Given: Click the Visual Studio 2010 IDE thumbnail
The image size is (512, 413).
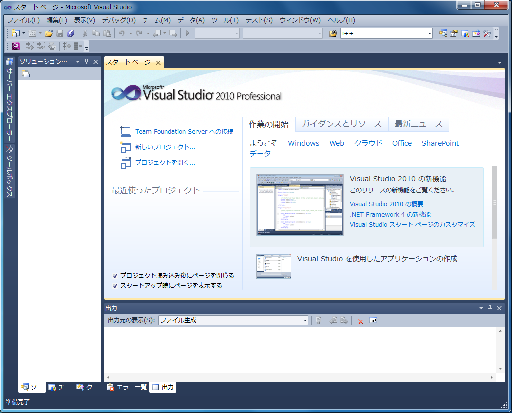Looking at the screenshot, I should (x=300, y=205).
